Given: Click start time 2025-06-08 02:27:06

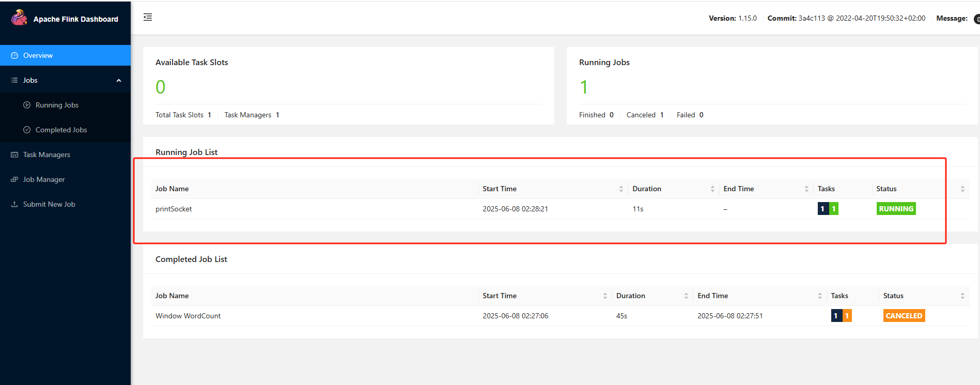Looking at the screenshot, I should point(516,316).
